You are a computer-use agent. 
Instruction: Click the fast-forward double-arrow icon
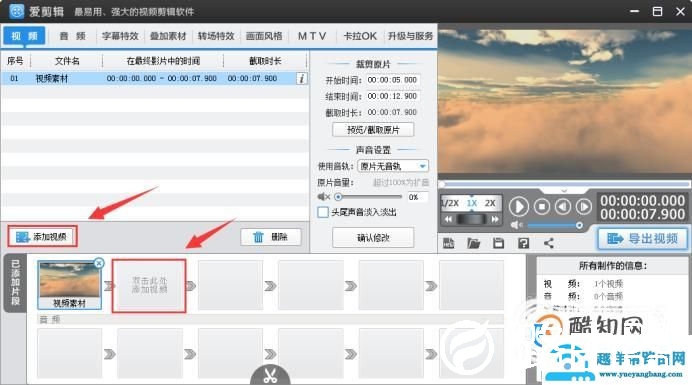point(495,219)
